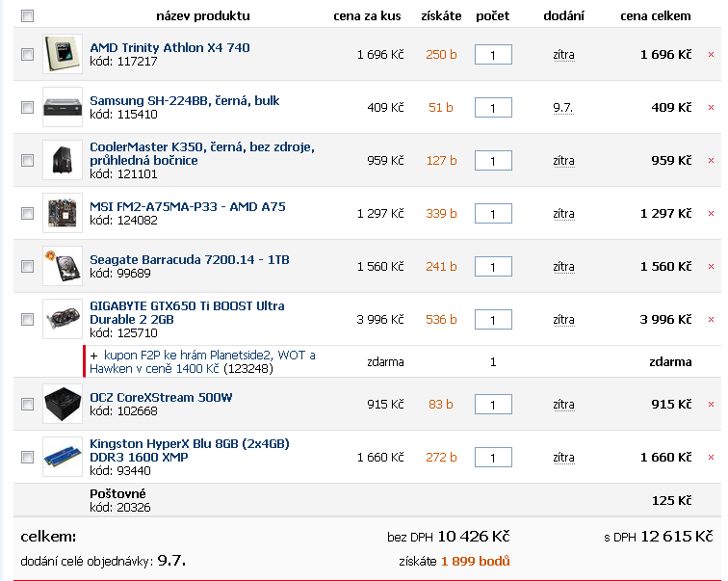Viewport: 728px width, 581px height.
Task: Click '1 899 bodů' earned points total
Action: (476, 562)
